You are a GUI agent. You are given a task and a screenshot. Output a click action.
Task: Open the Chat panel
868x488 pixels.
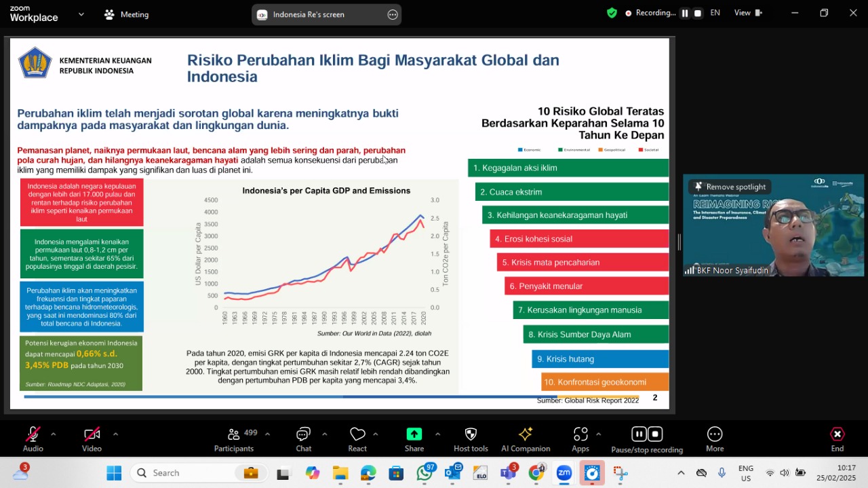pos(303,434)
